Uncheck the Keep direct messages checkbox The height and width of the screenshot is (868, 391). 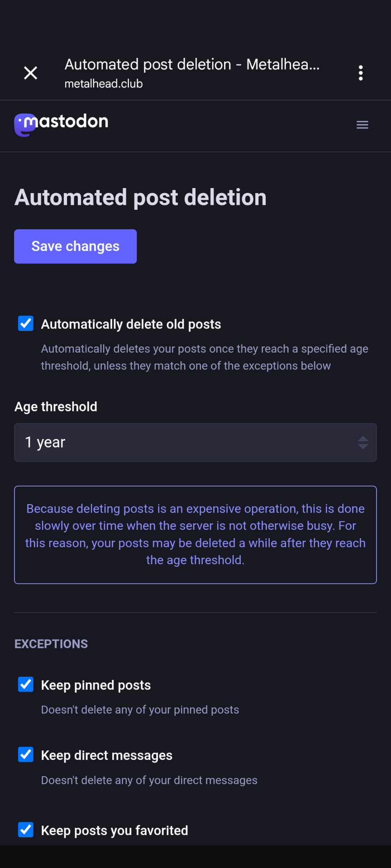[26, 755]
